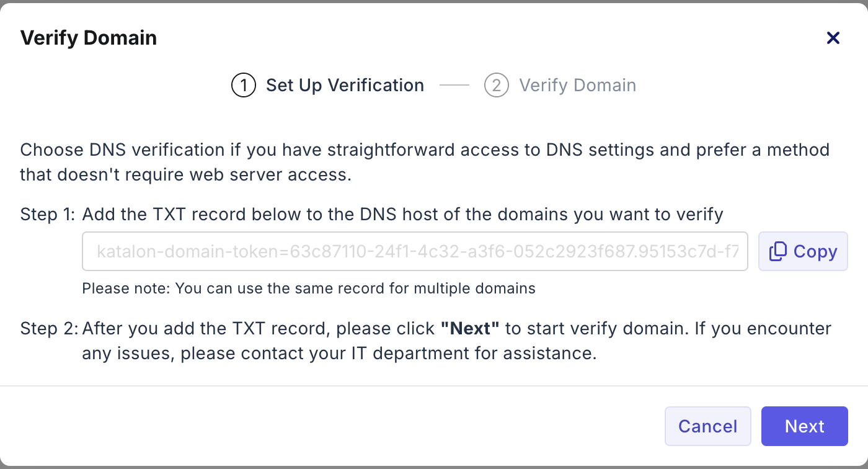Click the note about multiple domains

(x=309, y=288)
